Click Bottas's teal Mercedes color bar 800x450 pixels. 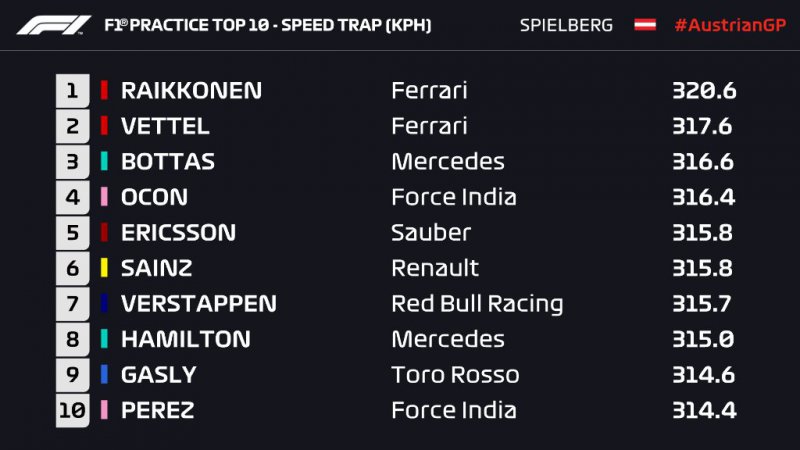point(104,161)
